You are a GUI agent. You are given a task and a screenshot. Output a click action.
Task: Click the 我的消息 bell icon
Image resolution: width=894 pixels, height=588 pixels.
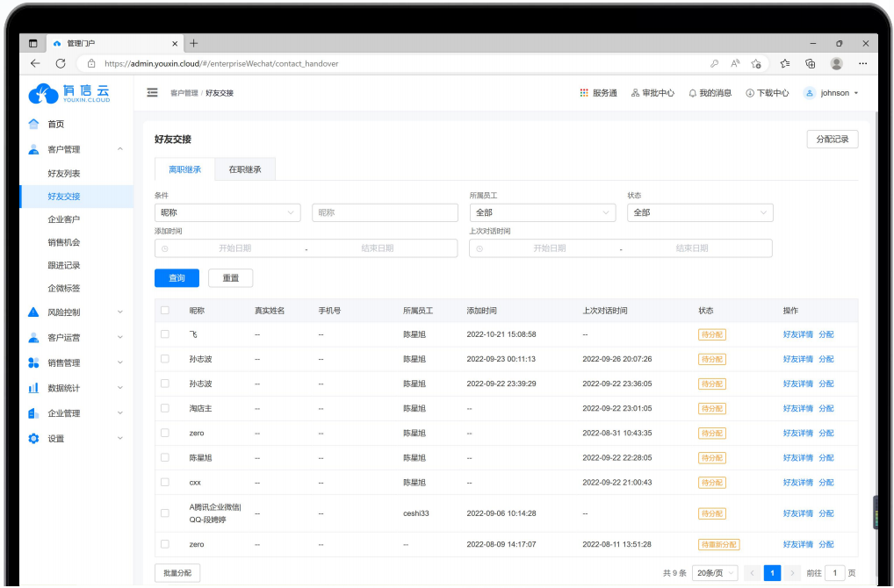[692, 93]
